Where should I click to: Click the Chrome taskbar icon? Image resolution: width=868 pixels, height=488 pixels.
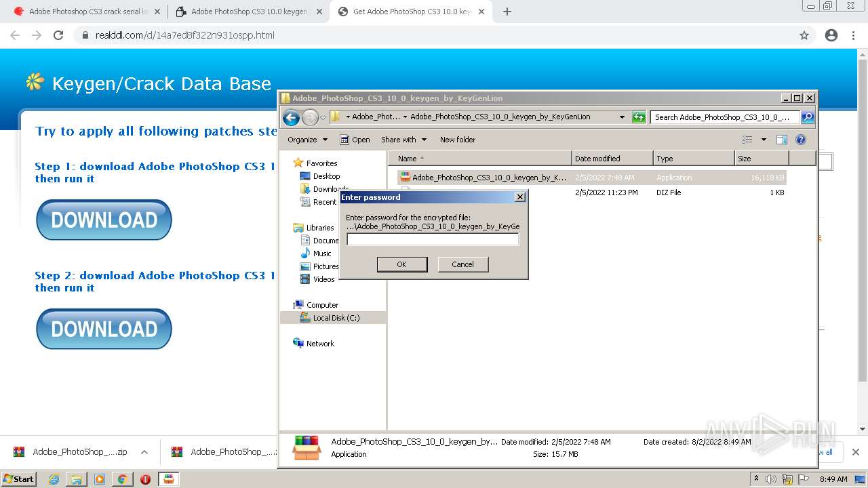[x=122, y=479]
